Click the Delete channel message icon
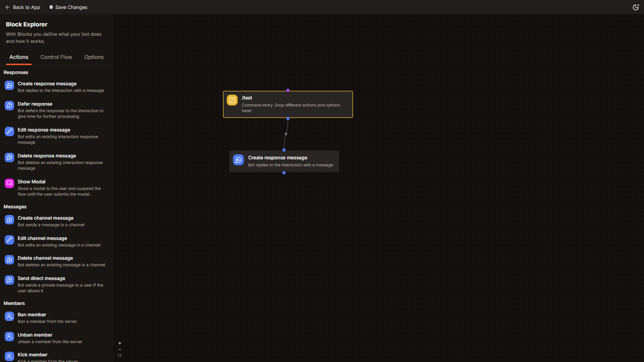Image resolution: width=644 pixels, height=362 pixels. pos(9,260)
